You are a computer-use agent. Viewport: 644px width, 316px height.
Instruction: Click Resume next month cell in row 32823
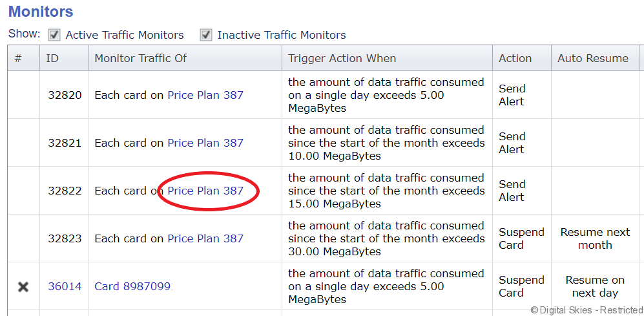coord(595,238)
